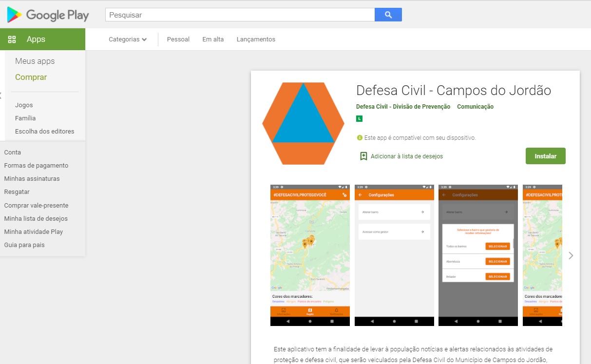Open Minha lista de desejos in sidebar
This screenshot has width=591, height=364.
tap(36, 219)
